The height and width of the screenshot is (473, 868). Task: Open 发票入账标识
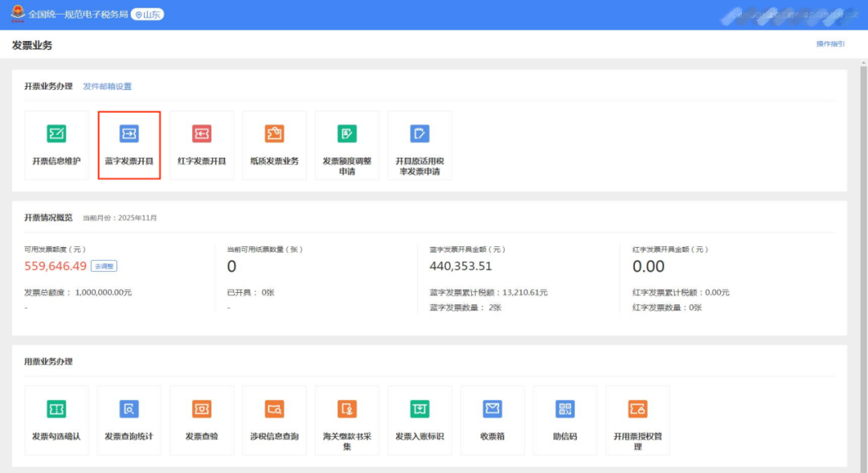pyautogui.click(x=420, y=419)
